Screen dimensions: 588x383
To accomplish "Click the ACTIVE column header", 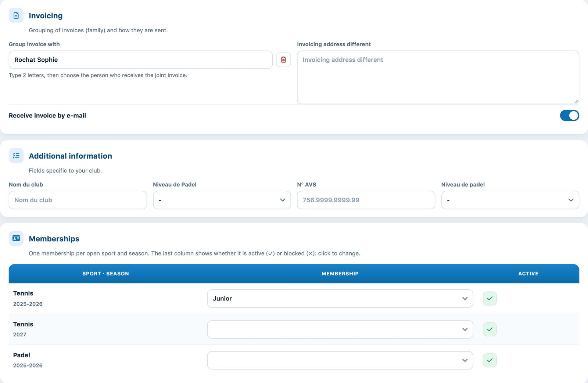I will point(528,274).
